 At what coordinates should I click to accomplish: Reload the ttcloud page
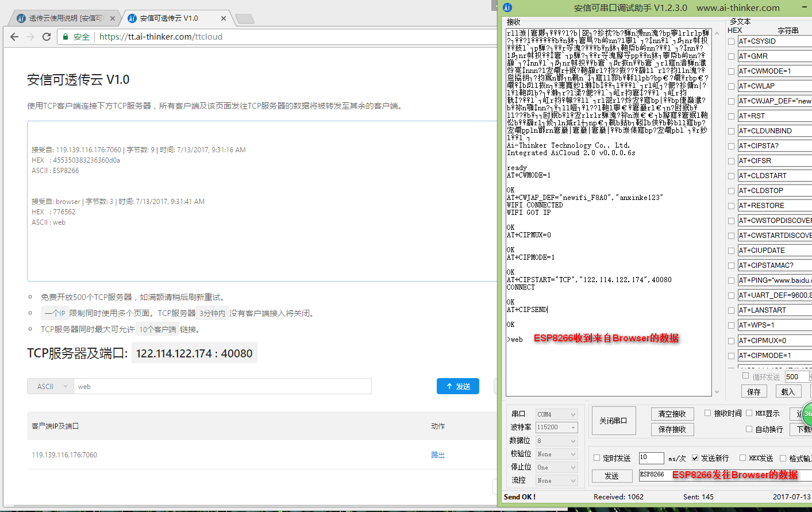click(47, 37)
